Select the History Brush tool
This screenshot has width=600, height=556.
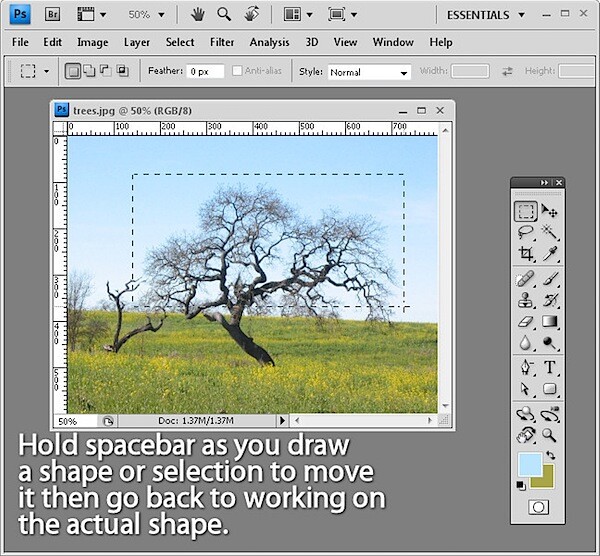click(549, 300)
